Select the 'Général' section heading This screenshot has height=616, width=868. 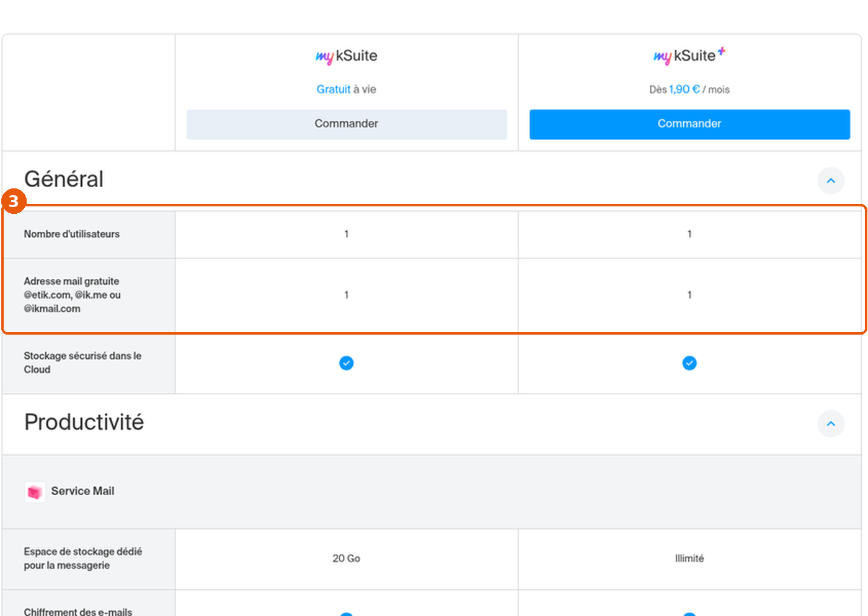click(x=64, y=180)
